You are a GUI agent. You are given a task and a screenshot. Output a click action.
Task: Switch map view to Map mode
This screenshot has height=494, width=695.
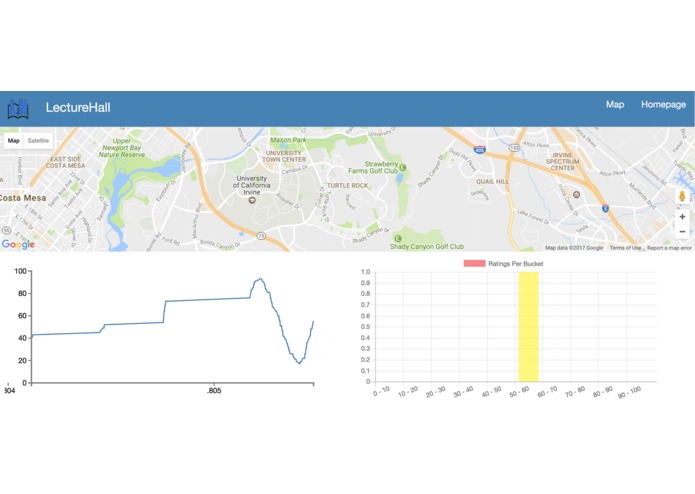[x=13, y=140]
